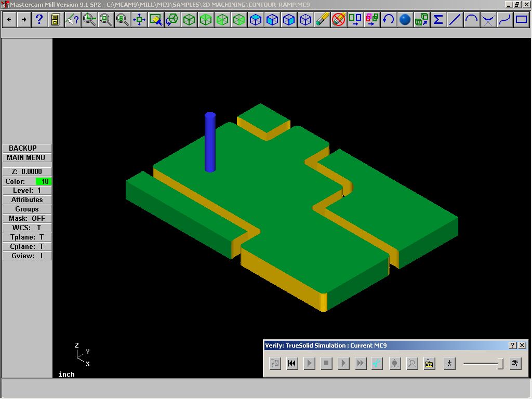Repaint the screen with the brush icon

[x=155, y=20]
